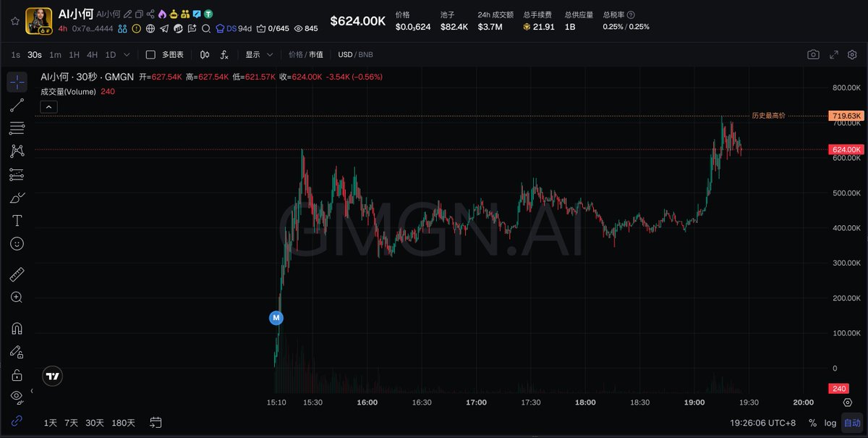
Task: Open the fx indicators menu
Action: (224, 55)
